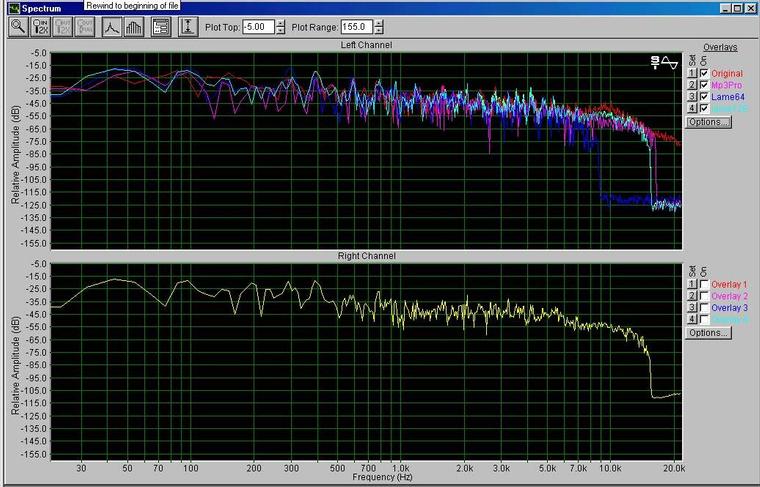Click Set 3 button for Lame64 overlay
The image size is (760, 487).
pos(690,97)
